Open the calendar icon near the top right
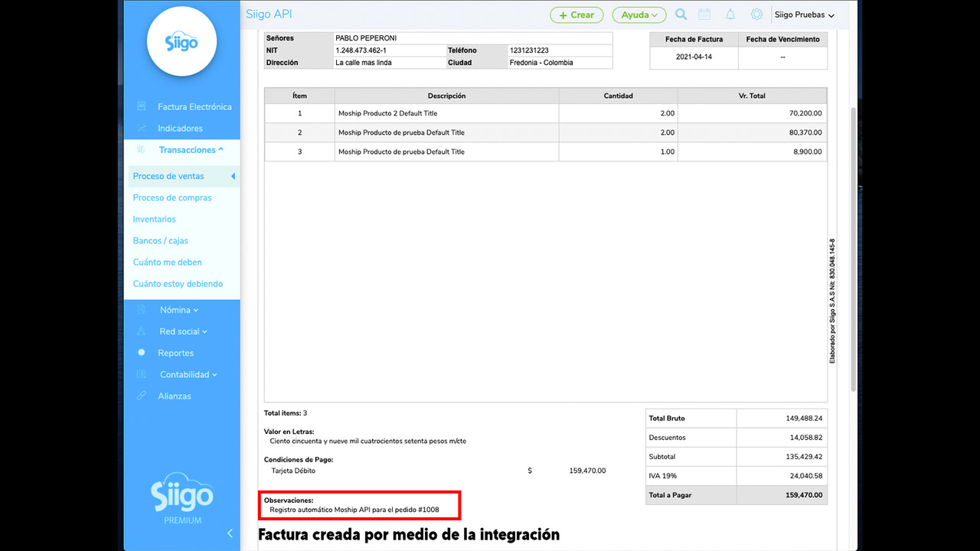The width and height of the screenshot is (980, 551). pos(706,14)
